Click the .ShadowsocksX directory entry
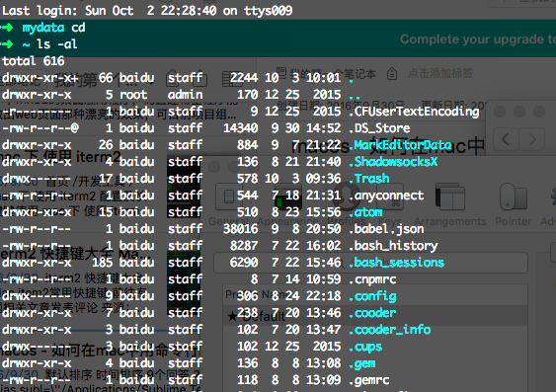This screenshot has height=392, width=556. 393,162
